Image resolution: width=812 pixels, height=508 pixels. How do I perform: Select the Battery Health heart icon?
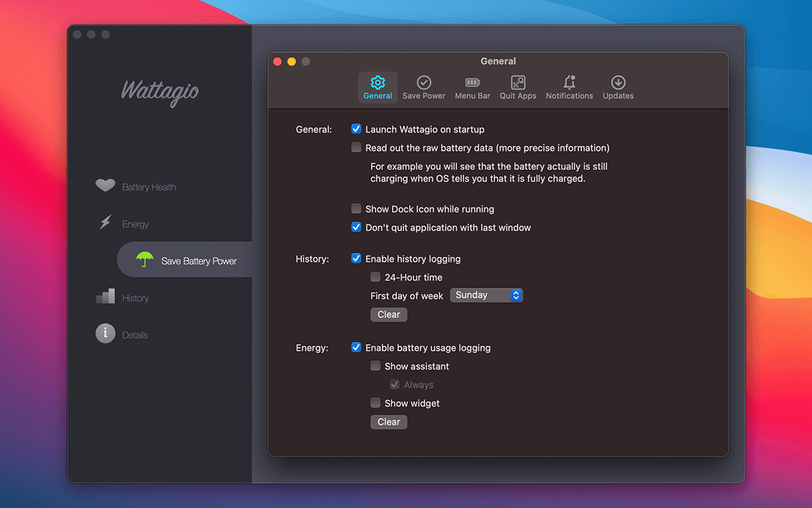pos(105,185)
